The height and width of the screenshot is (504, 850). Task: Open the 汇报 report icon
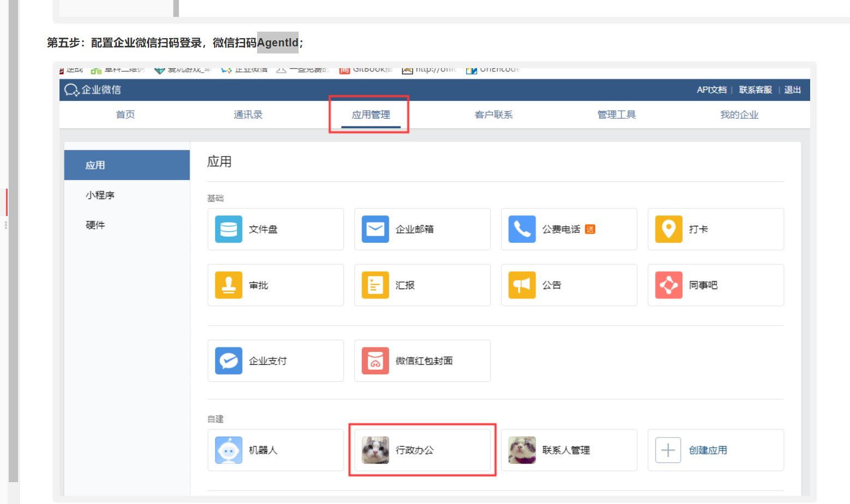(375, 285)
